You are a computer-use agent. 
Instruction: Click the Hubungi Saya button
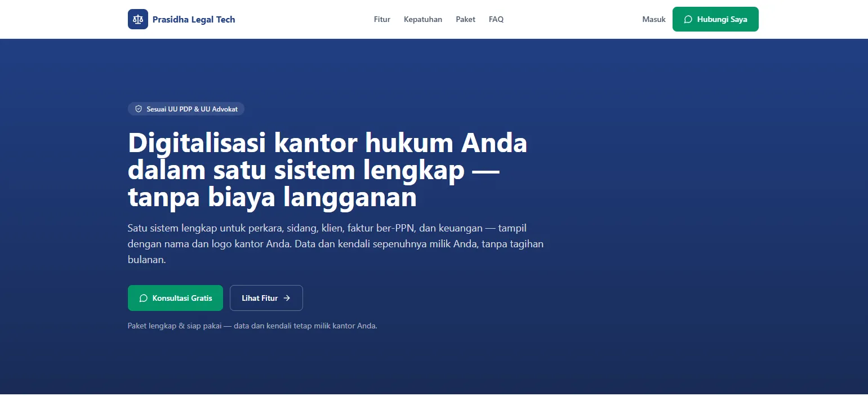click(715, 19)
